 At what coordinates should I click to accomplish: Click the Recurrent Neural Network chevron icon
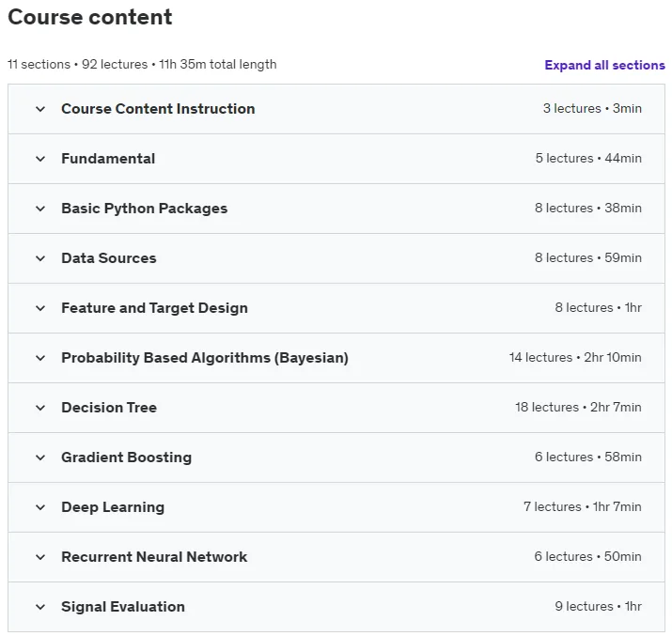40,557
